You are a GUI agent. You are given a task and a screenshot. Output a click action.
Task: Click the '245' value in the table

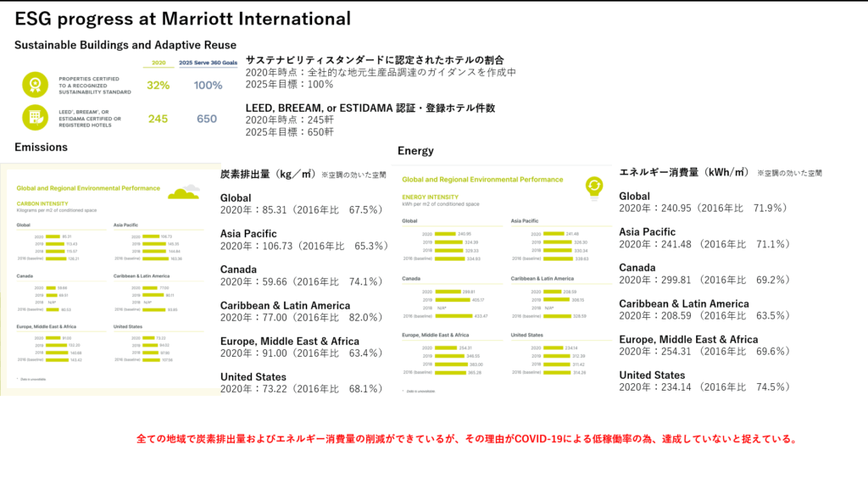tap(158, 119)
